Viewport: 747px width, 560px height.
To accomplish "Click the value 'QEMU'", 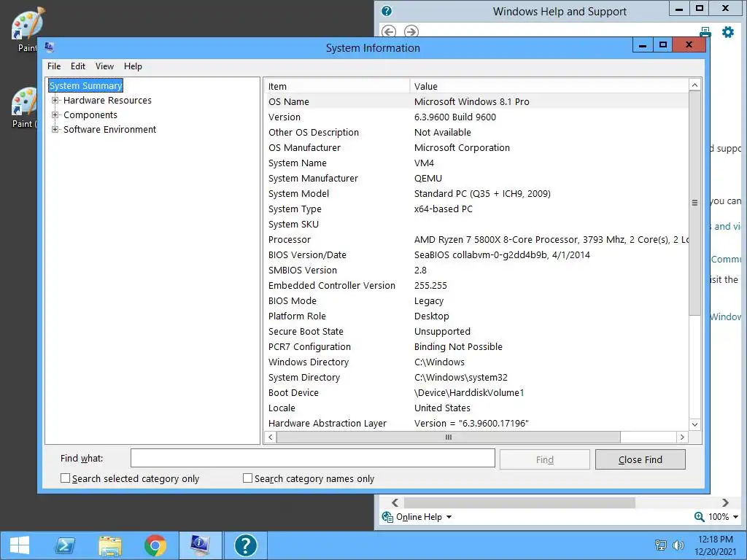I will [x=427, y=178].
